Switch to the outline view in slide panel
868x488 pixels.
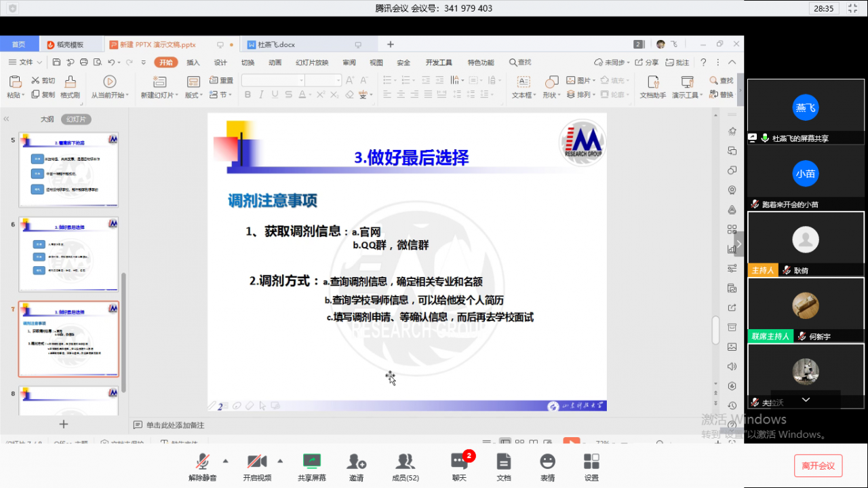pyautogui.click(x=47, y=119)
